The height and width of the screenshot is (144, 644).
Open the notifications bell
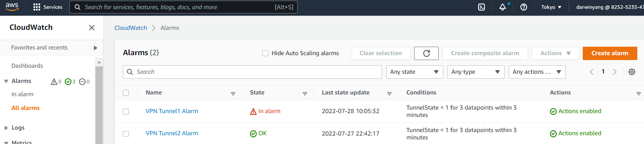502,7
